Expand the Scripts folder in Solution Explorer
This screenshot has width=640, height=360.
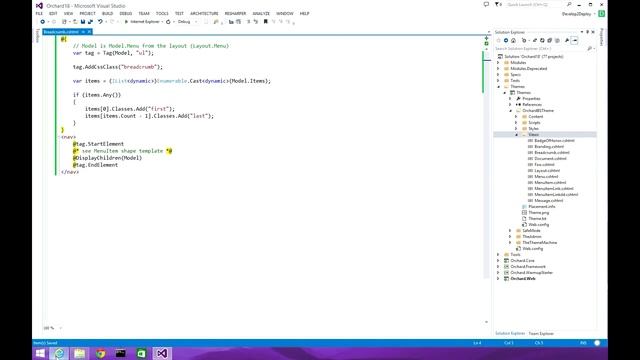click(x=516, y=122)
